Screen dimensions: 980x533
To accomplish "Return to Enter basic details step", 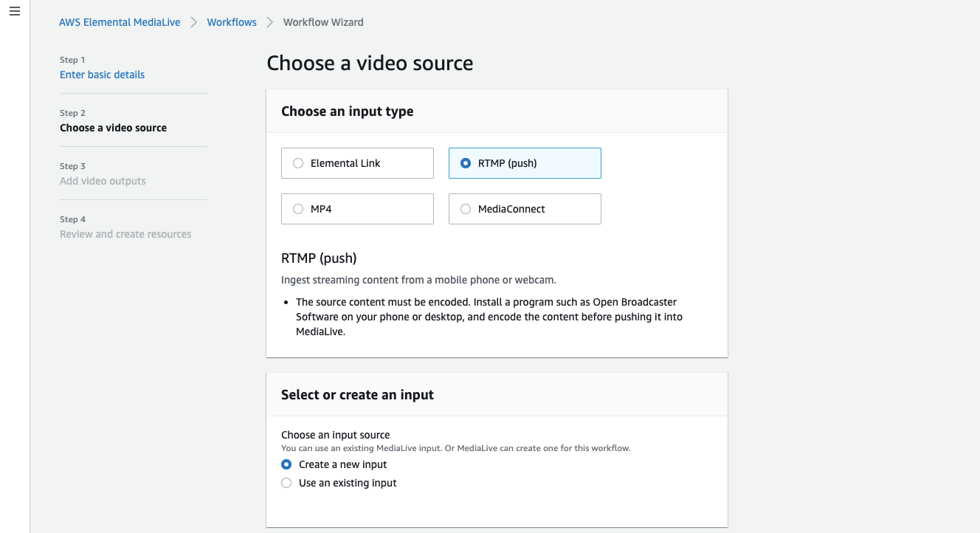I will (102, 75).
